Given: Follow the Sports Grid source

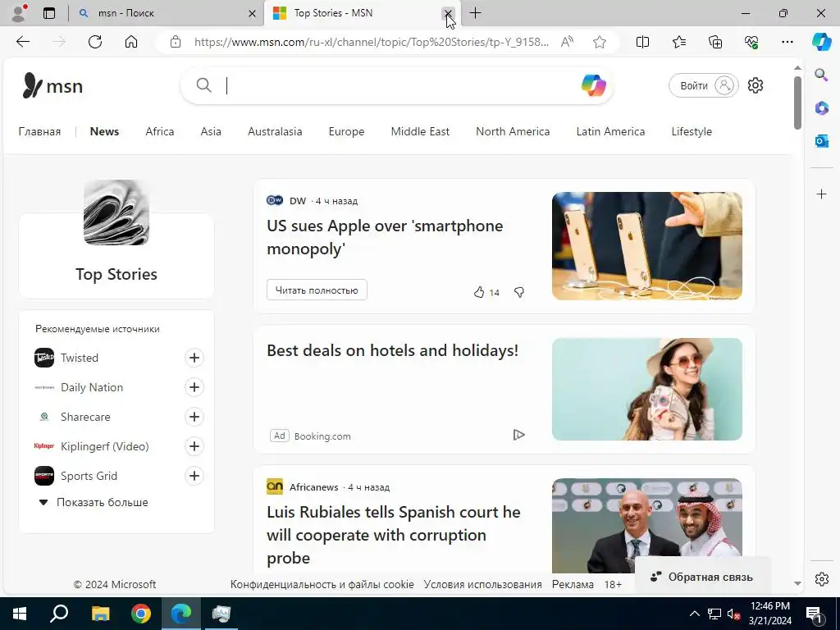Looking at the screenshot, I should point(194,475).
